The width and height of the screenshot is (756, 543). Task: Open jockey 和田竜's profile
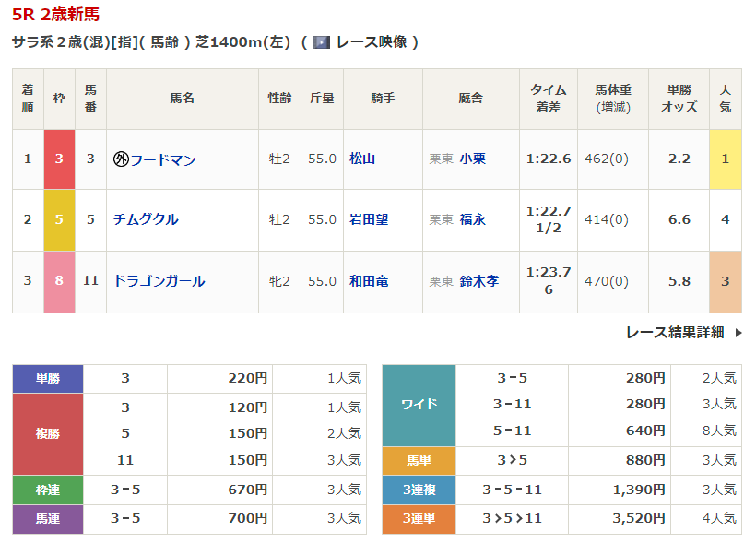pyautogui.click(x=369, y=281)
